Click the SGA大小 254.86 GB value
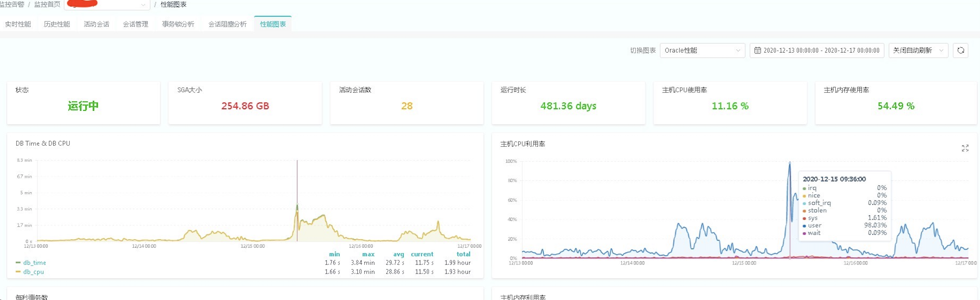Image resolution: width=980 pixels, height=300 pixels. pyautogui.click(x=245, y=106)
